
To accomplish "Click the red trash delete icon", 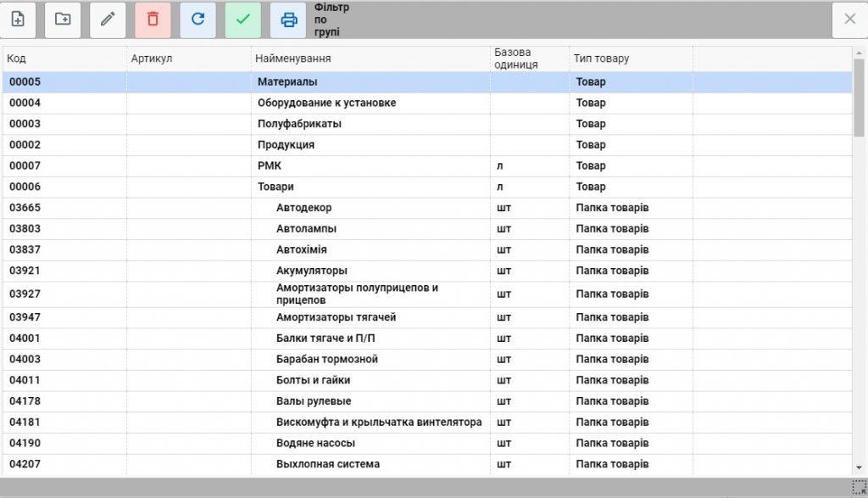I will 153,20.
